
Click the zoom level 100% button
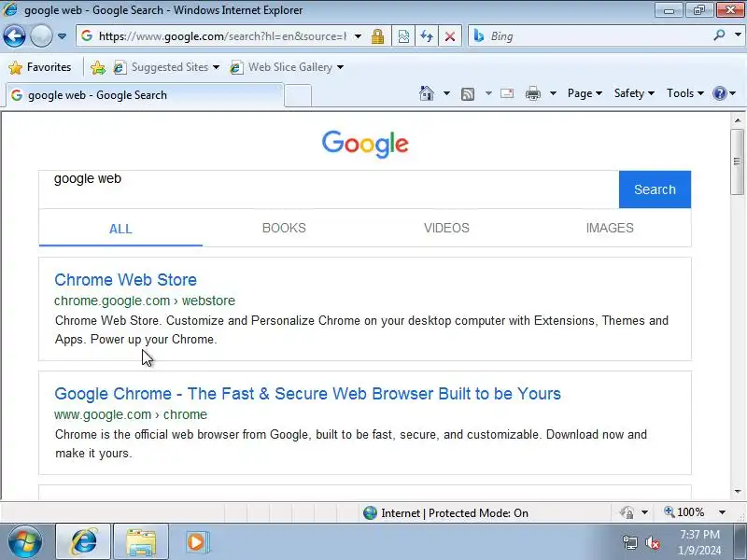[x=684, y=512]
